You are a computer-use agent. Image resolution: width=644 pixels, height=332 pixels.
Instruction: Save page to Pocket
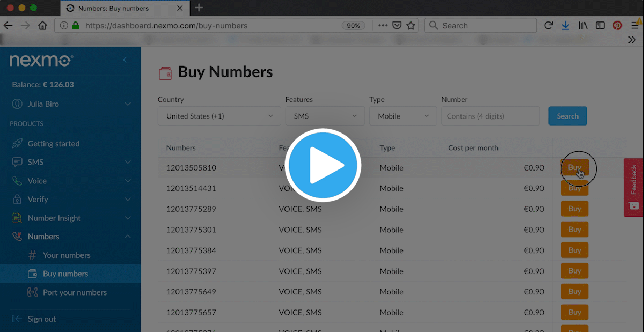pos(397,25)
